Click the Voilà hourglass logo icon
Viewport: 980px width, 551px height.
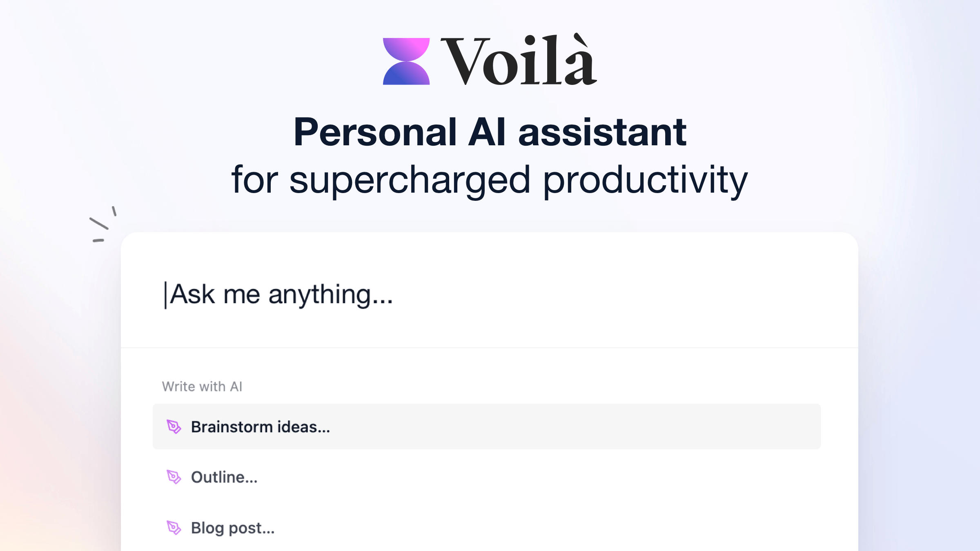click(x=406, y=61)
